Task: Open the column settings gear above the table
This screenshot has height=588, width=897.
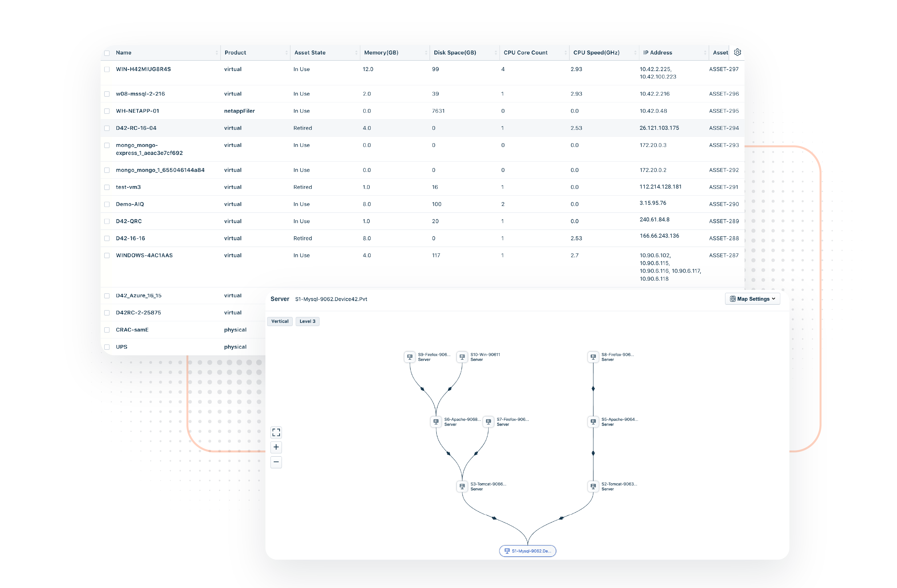Action: tap(737, 52)
